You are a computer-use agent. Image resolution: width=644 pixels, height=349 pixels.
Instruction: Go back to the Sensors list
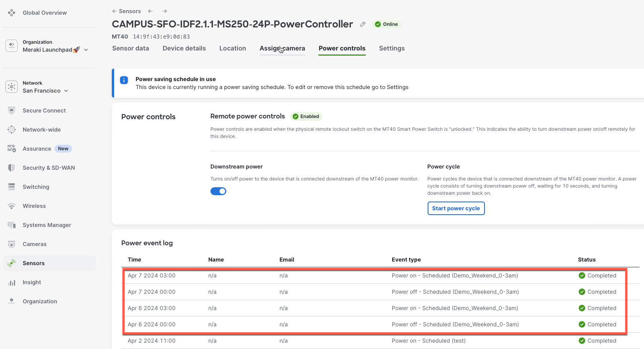pos(126,11)
